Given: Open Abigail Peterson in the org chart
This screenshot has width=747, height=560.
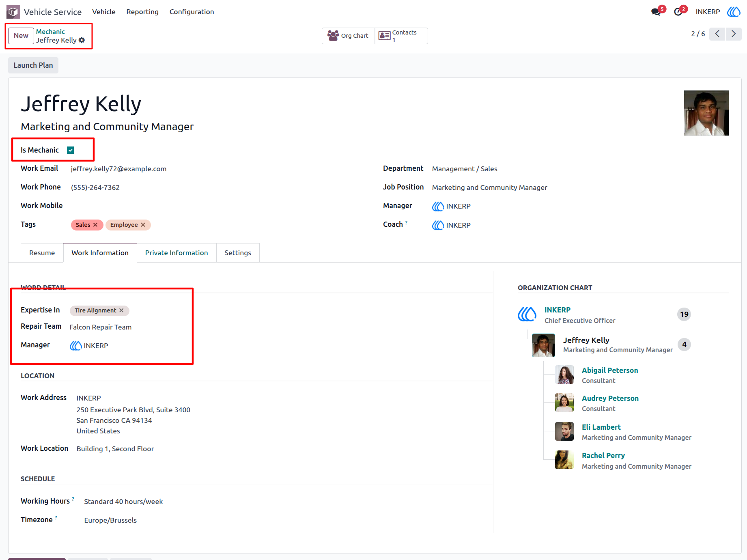Looking at the screenshot, I should tap(610, 370).
